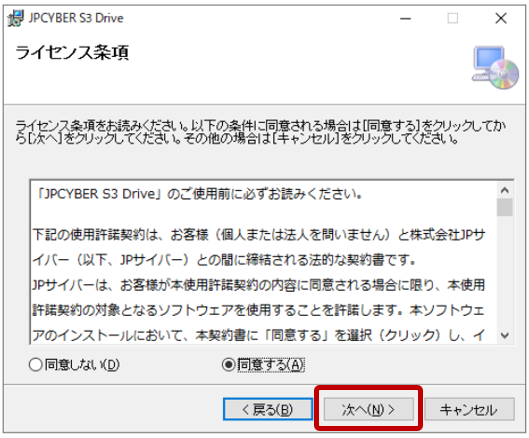Click the JPCYBER S3 Drive window title text
The image size is (529, 438).
click(x=76, y=18)
